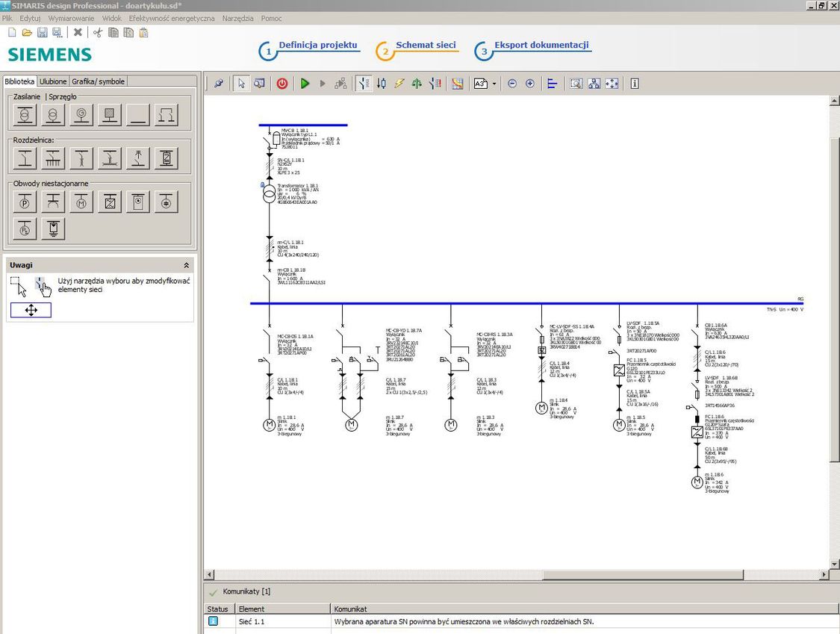Cut the selection with the scissors icon
The image size is (840, 634).
(x=98, y=33)
